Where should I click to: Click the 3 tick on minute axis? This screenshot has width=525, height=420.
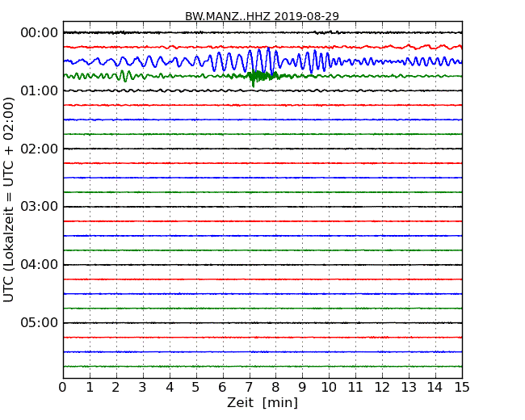point(143,388)
